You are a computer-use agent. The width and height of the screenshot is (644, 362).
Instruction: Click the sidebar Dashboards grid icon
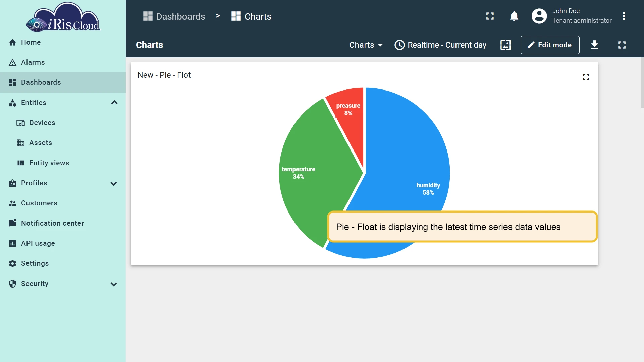click(12, 82)
